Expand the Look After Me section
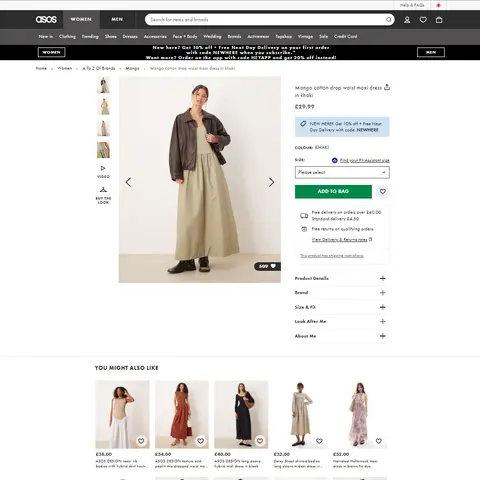480x480 pixels. click(x=342, y=321)
